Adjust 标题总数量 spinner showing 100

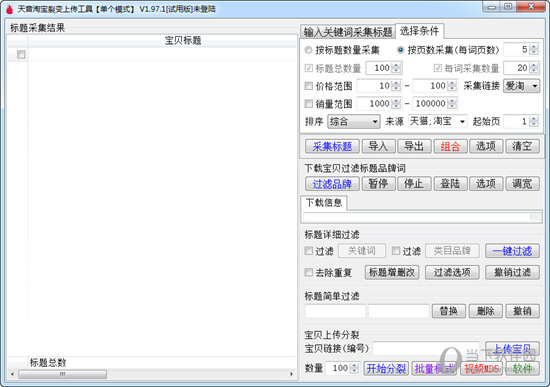[x=384, y=68]
